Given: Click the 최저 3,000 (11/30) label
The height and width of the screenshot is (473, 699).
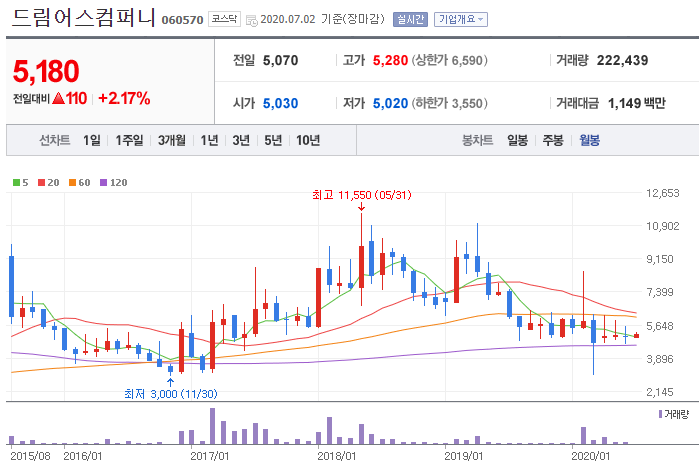Looking at the screenshot, I should [x=171, y=394].
